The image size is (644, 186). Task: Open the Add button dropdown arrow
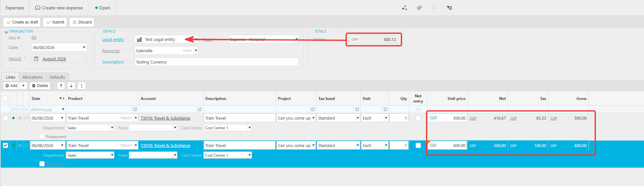point(23,86)
